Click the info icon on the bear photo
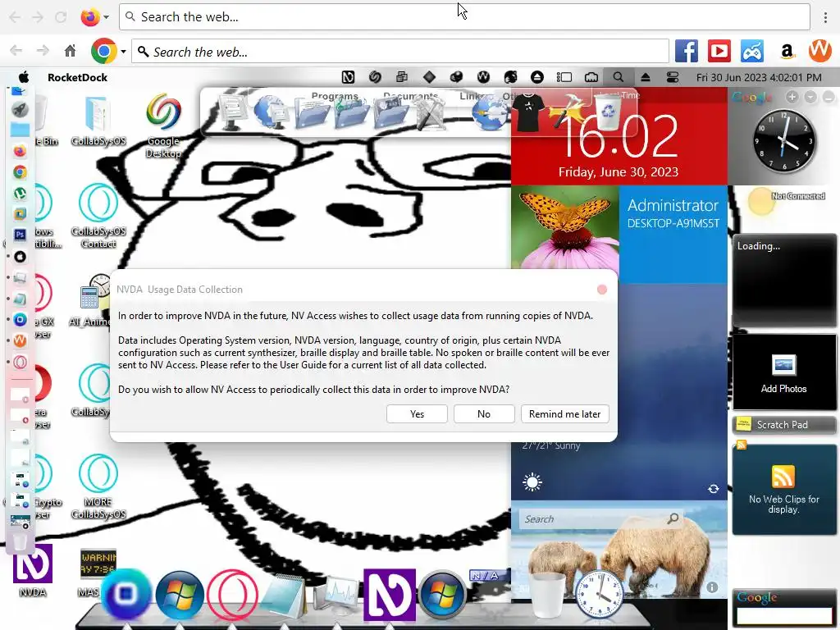 (x=711, y=587)
